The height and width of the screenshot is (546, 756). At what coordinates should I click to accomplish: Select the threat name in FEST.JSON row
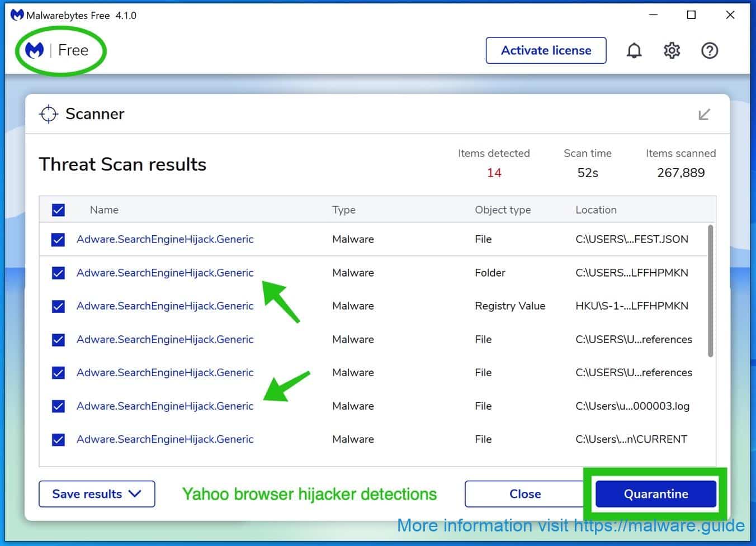165,239
